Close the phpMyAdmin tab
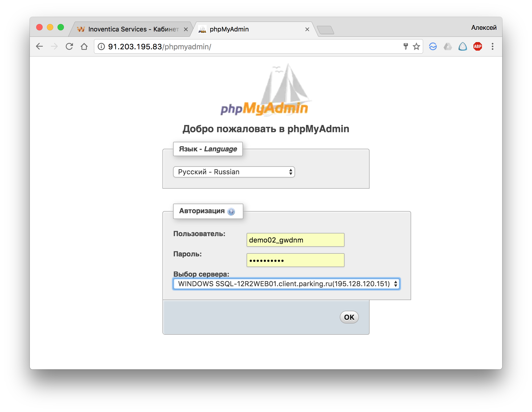The height and width of the screenshot is (412, 532). [307, 29]
